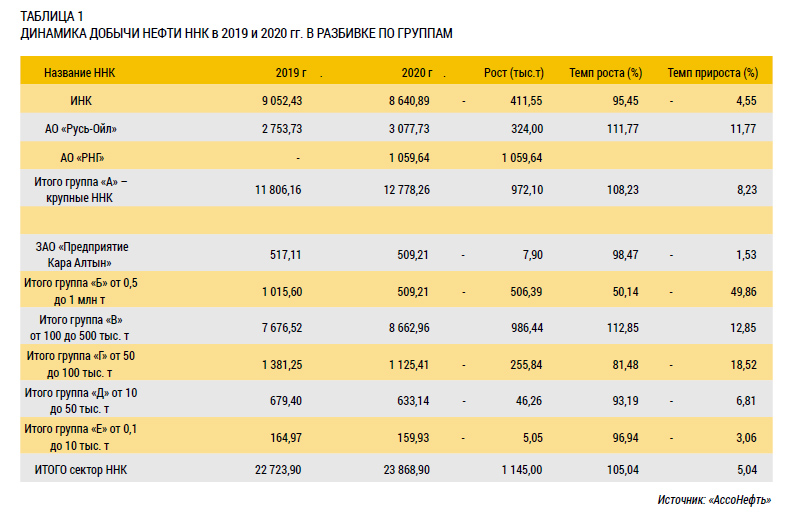The height and width of the screenshot is (512, 794).
Task: Select the value '972,10'
Action: pos(527,190)
